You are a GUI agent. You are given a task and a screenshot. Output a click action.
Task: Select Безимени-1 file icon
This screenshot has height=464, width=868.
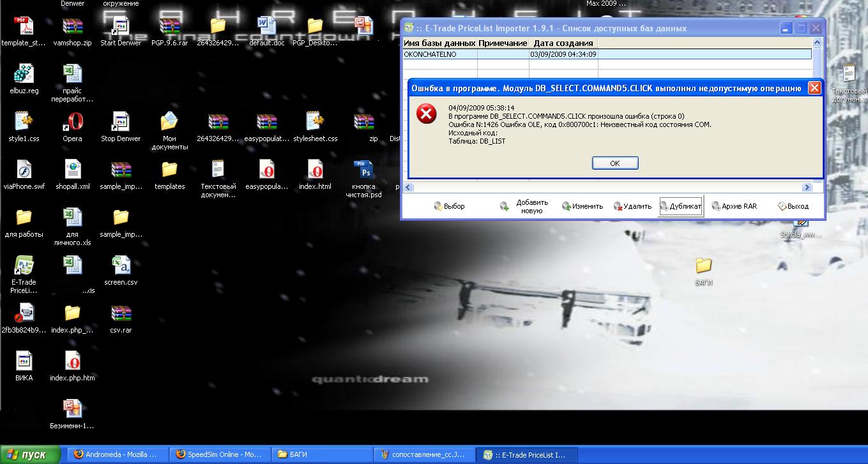[72, 415]
